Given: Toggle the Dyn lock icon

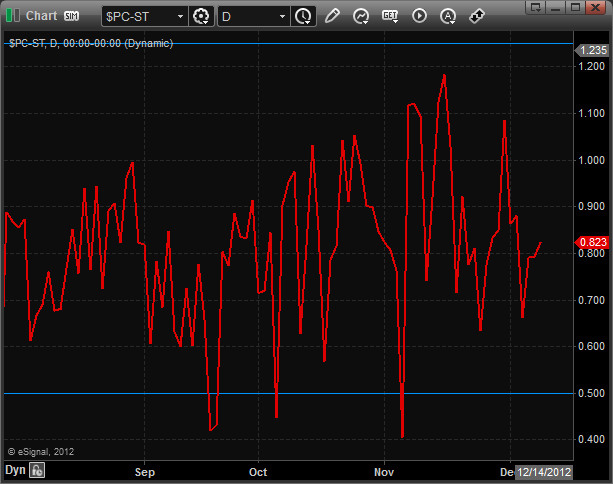Looking at the screenshot, I should (x=37, y=470).
